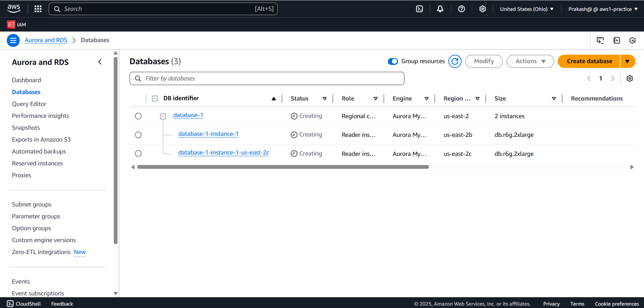The image size is (644, 308).
Task: Toggle the hamburger navigation menu
Action: (13, 40)
